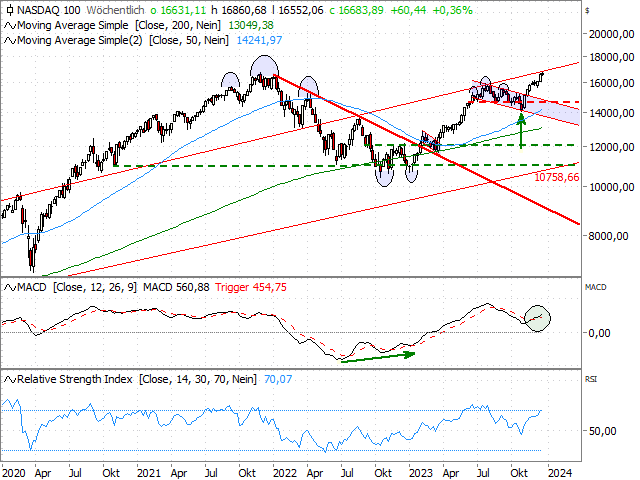This screenshot has height=480, width=640.
Task: Click the 2023 label on time axis
Action: (420, 473)
